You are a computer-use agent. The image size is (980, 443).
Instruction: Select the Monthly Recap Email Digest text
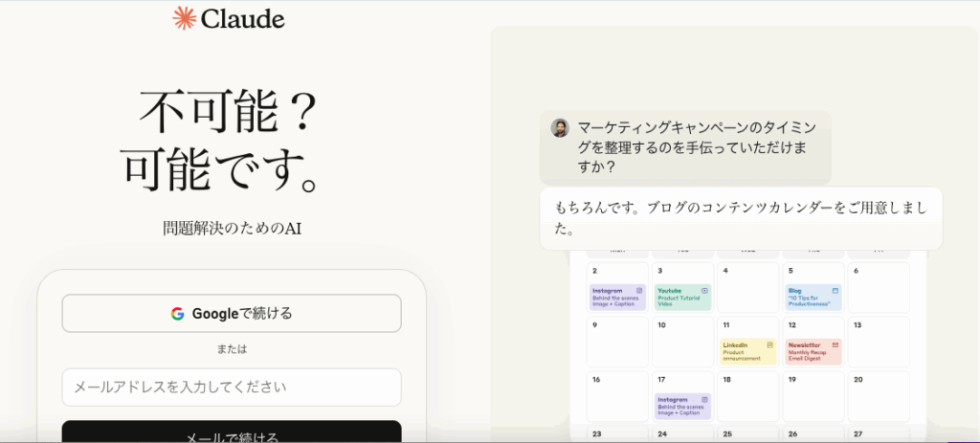point(807,356)
